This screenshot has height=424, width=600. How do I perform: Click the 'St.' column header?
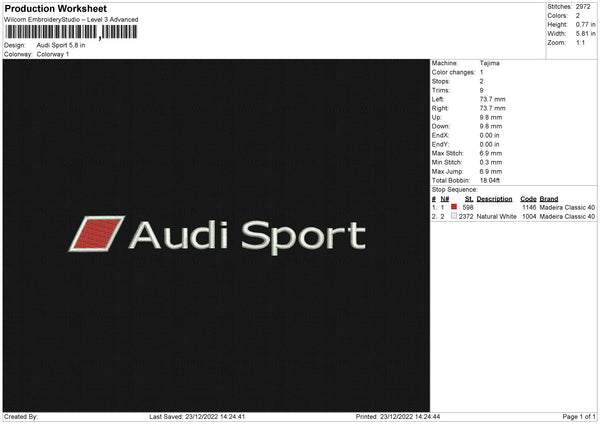(469, 199)
